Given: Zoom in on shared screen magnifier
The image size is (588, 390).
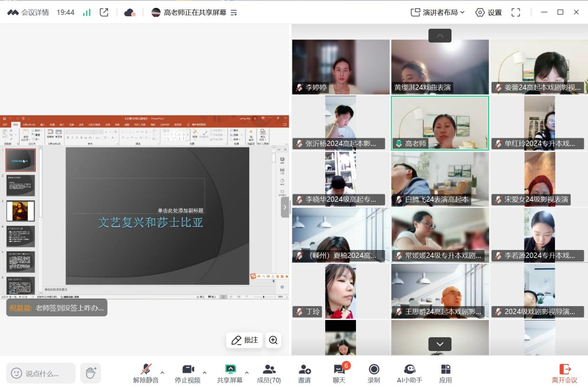Looking at the screenshot, I should tap(273, 340).
